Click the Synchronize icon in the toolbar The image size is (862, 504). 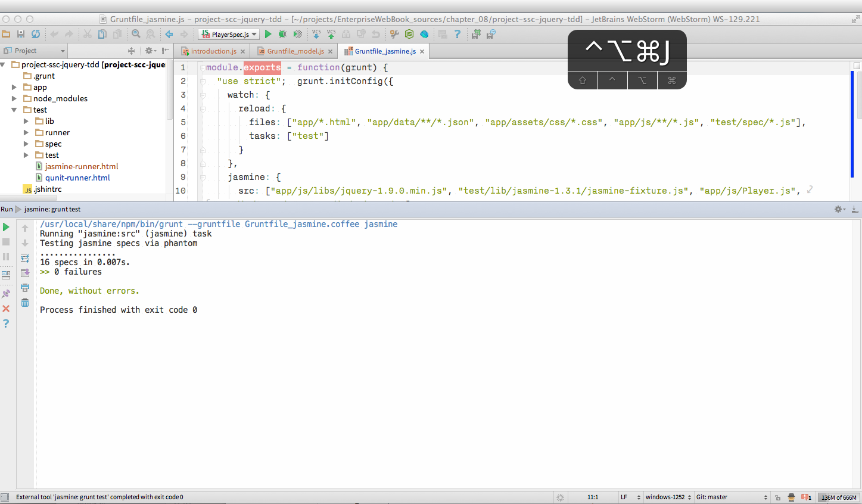pos(36,35)
